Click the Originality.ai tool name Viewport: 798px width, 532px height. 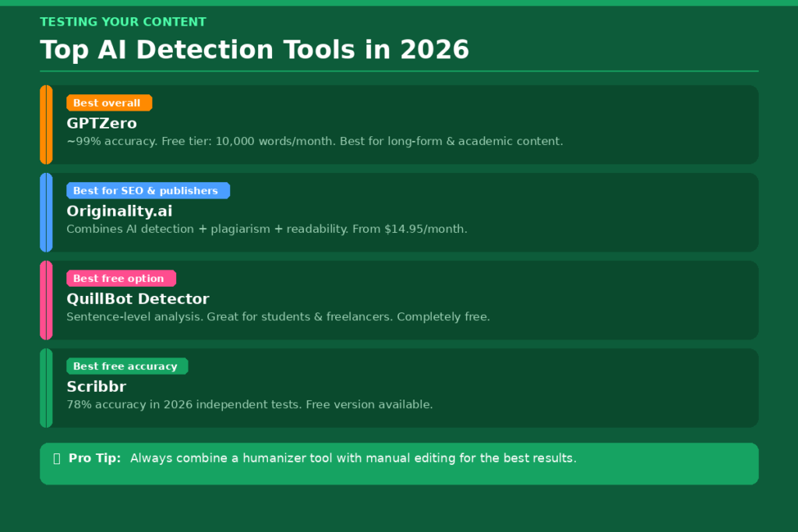[x=119, y=211]
